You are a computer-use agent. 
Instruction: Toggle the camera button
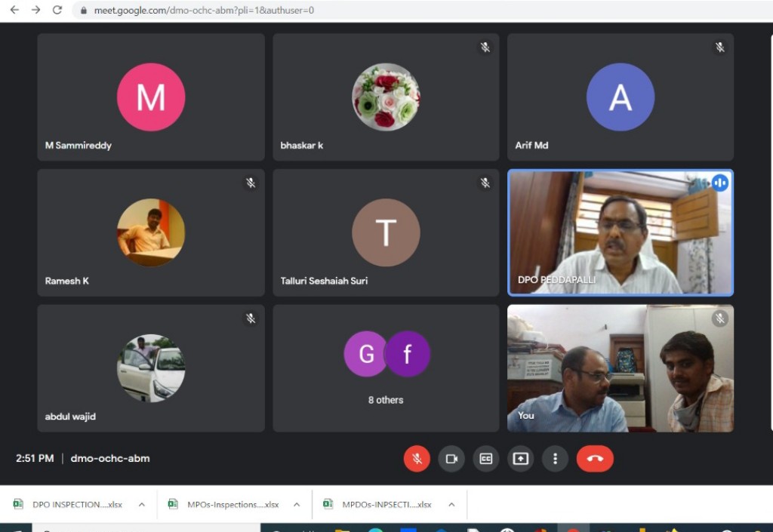click(x=451, y=459)
